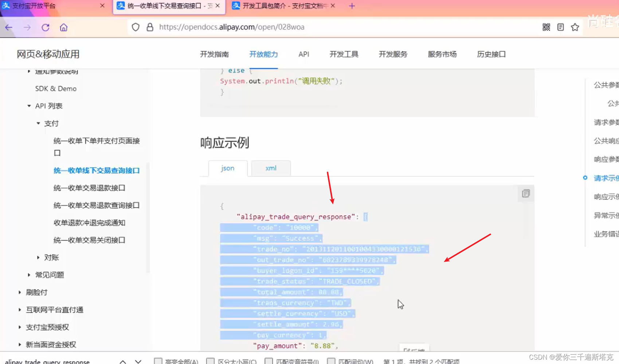Expand the 刷脸付 tree node
This screenshot has height=364, width=619.
pyautogui.click(x=20, y=292)
